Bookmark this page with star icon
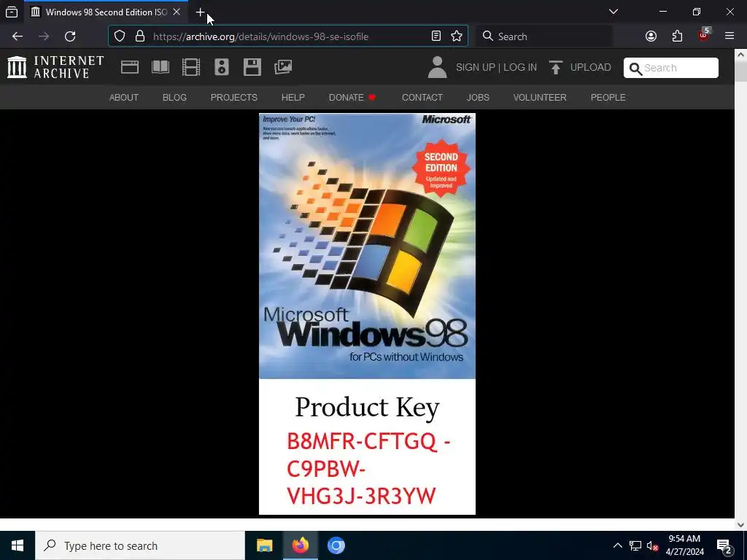Image resolution: width=747 pixels, height=560 pixels. click(x=457, y=36)
